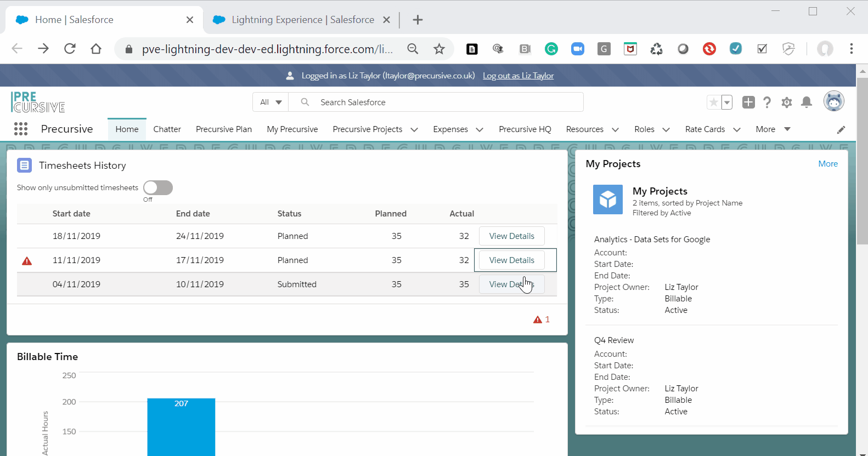868x456 pixels.
Task: Open the All search scope dropdown
Action: point(271,102)
